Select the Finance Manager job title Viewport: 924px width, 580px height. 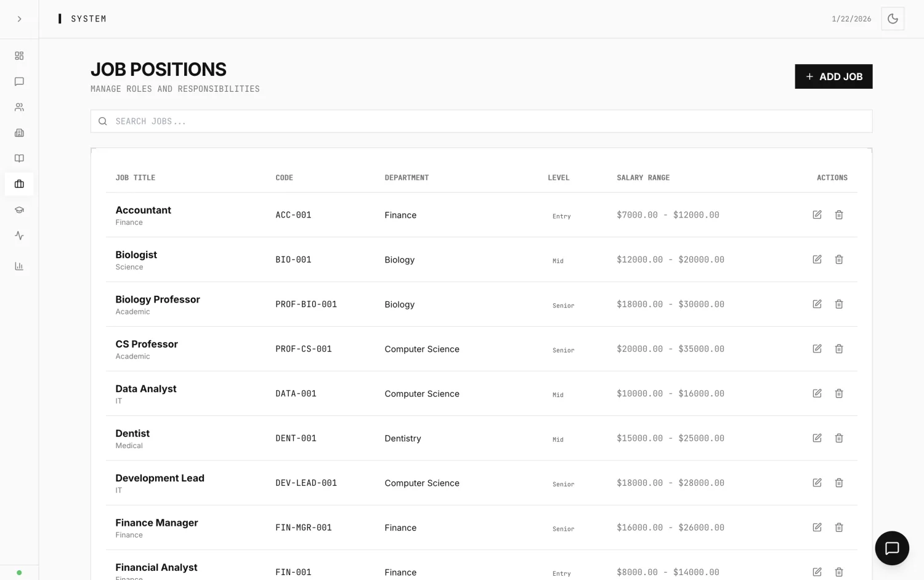(x=156, y=523)
